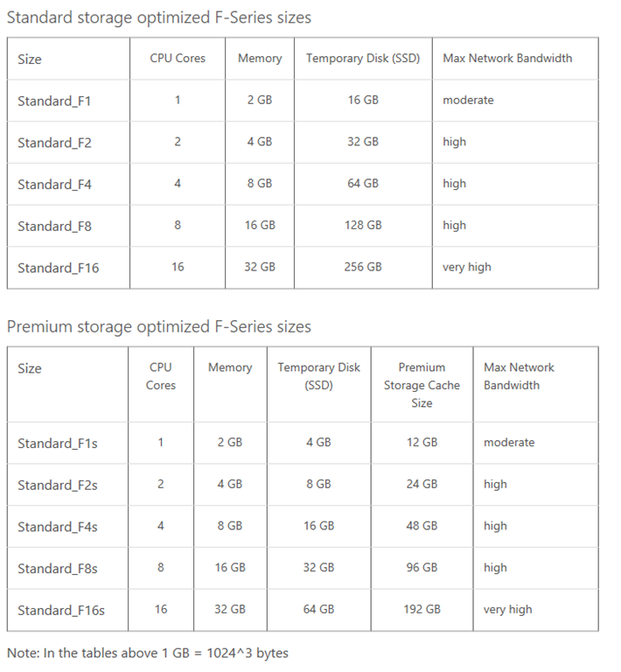The image size is (621, 672).
Task: Select the 256 GB temporary disk cell
Action: click(363, 267)
